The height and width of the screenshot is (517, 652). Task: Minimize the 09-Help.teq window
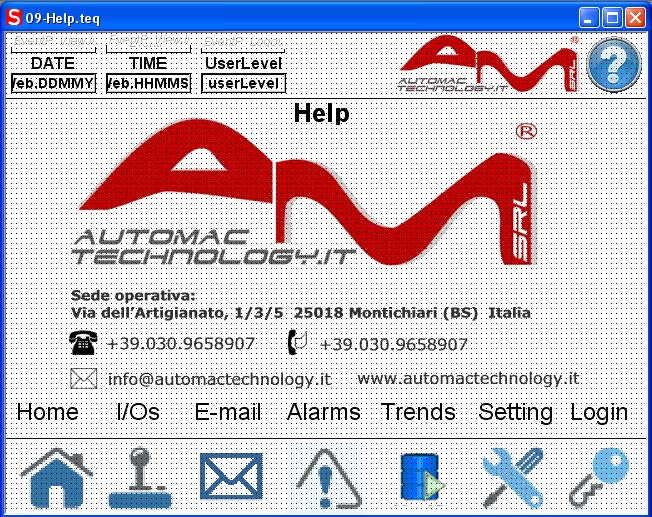pos(589,18)
